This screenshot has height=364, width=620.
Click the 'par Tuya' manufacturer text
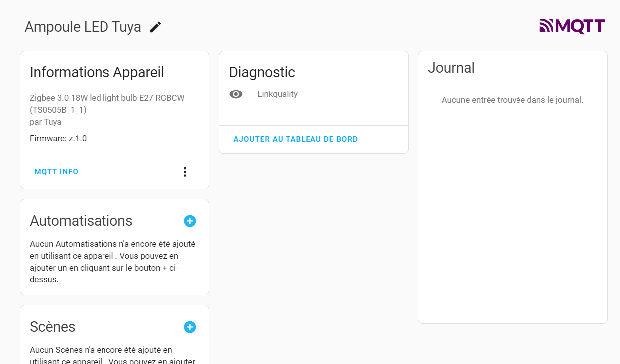pos(46,122)
